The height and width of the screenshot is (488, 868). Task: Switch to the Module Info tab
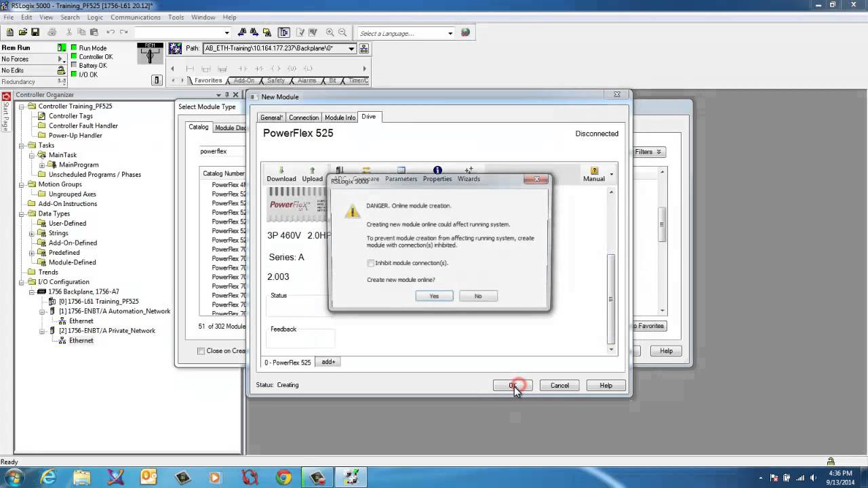coord(340,117)
